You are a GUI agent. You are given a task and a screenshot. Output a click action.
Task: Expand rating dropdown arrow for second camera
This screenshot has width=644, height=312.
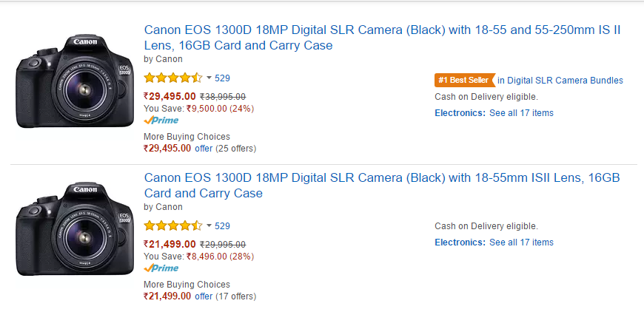pyautogui.click(x=209, y=226)
